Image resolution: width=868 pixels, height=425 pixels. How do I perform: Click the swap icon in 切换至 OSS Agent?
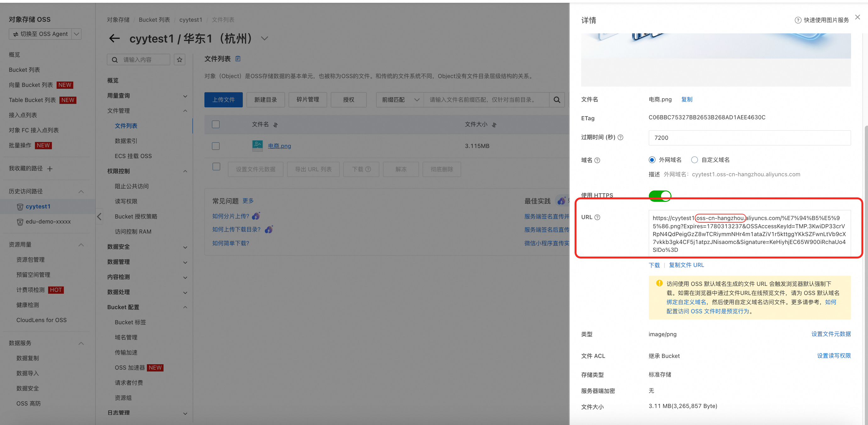pyautogui.click(x=15, y=34)
